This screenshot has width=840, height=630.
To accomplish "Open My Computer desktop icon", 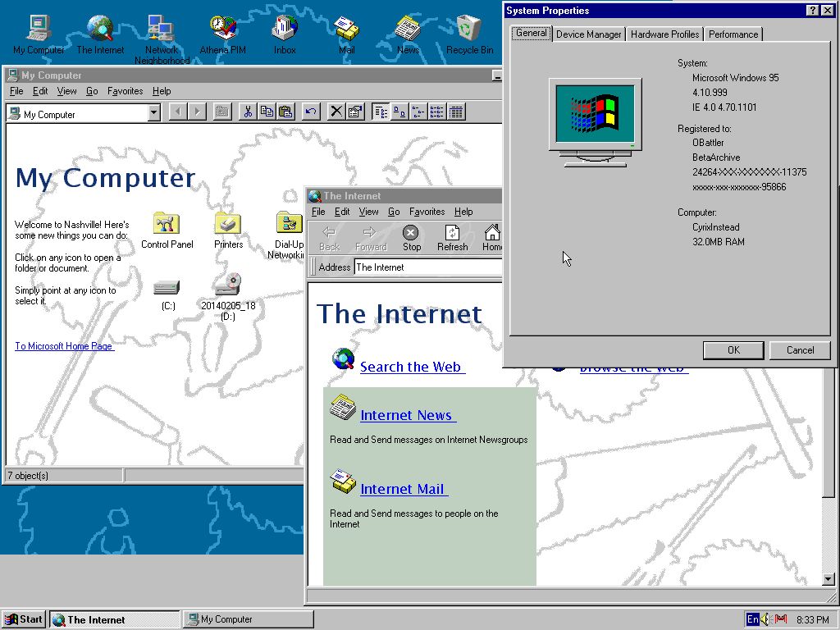I will click(39, 34).
